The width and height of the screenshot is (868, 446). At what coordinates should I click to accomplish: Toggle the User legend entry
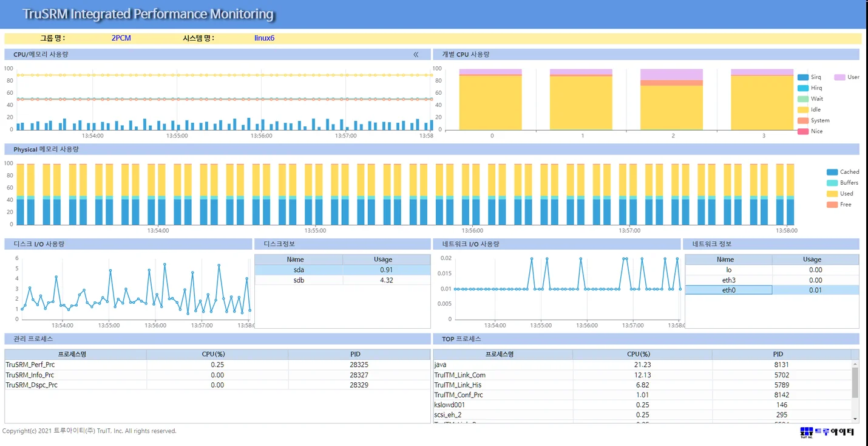[x=847, y=77]
